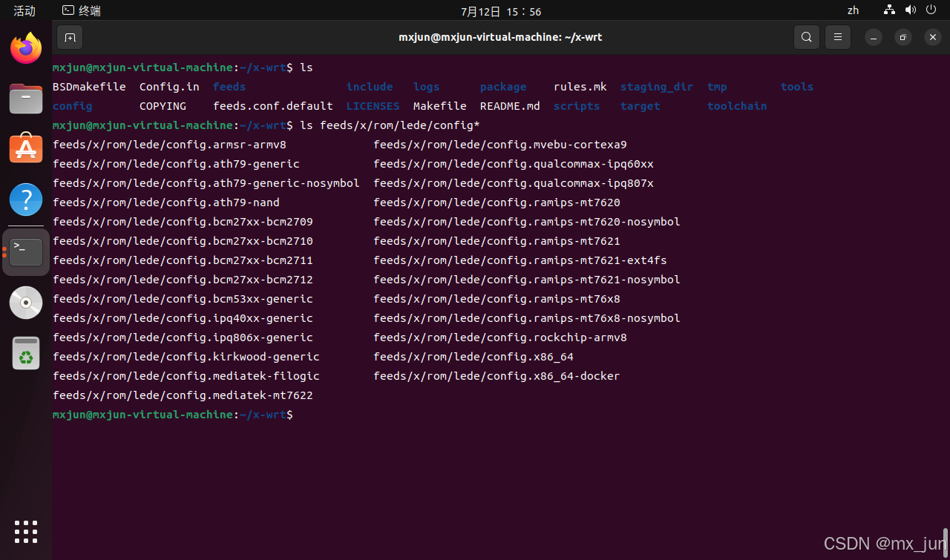Image resolution: width=950 pixels, height=560 pixels.
Task: Click the feeds directory name
Action: tap(229, 87)
